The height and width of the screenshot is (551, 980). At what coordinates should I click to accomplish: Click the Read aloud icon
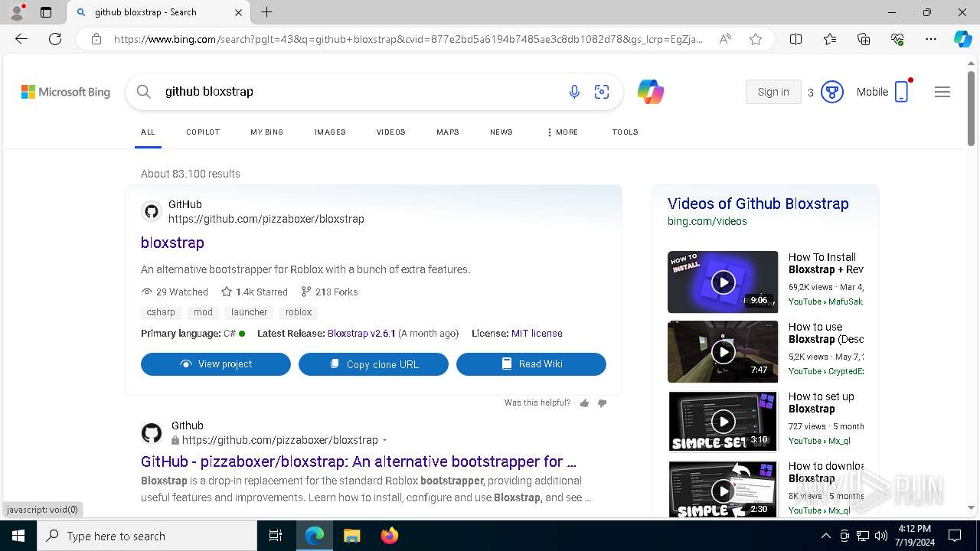pyautogui.click(x=725, y=39)
